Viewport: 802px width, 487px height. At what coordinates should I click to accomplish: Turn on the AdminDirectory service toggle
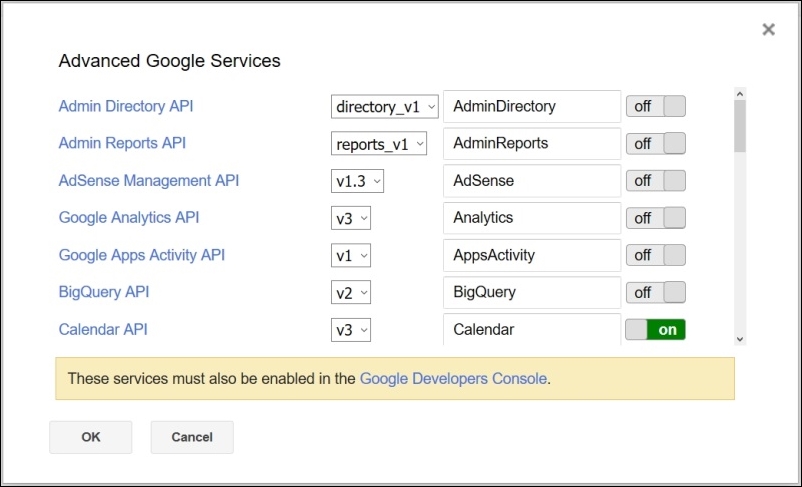coord(656,106)
